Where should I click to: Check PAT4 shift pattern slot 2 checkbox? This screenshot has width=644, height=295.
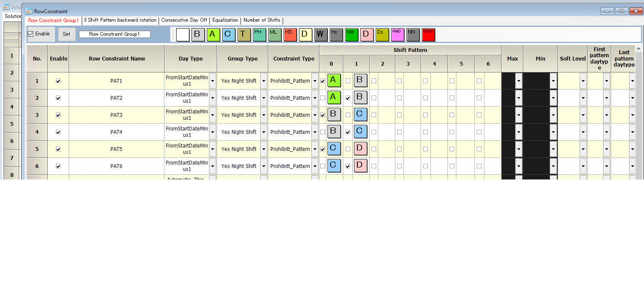374,132
